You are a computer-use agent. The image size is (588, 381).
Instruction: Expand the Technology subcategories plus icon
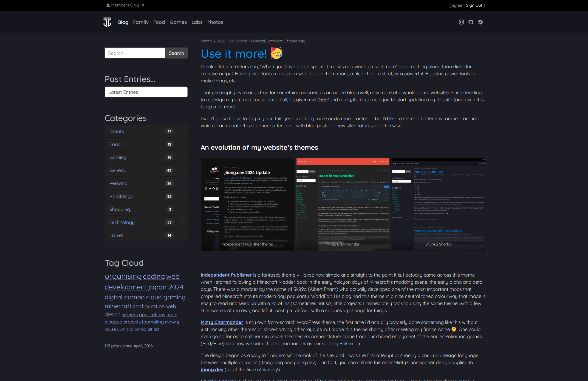(x=183, y=222)
